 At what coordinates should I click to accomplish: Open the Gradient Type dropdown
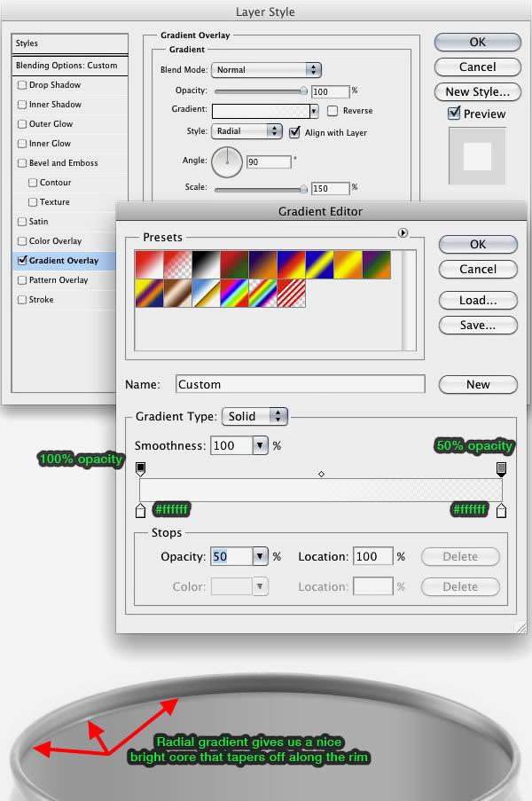254,416
